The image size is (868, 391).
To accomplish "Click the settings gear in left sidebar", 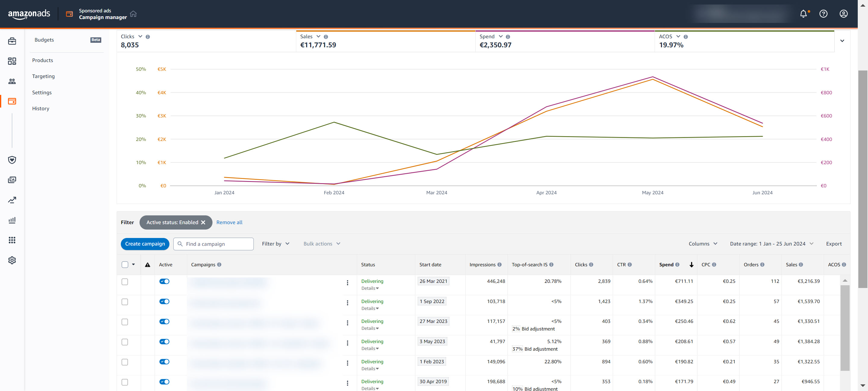I will tap(12, 260).
